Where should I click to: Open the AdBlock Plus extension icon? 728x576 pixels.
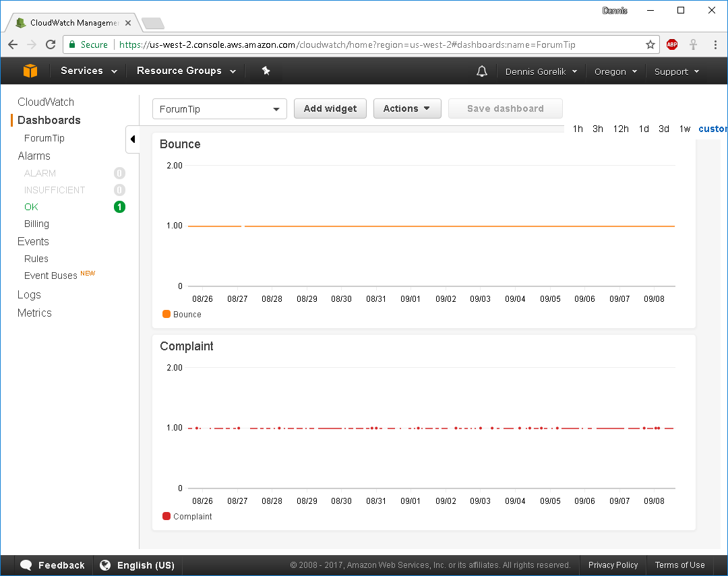(x=672, y=44)
